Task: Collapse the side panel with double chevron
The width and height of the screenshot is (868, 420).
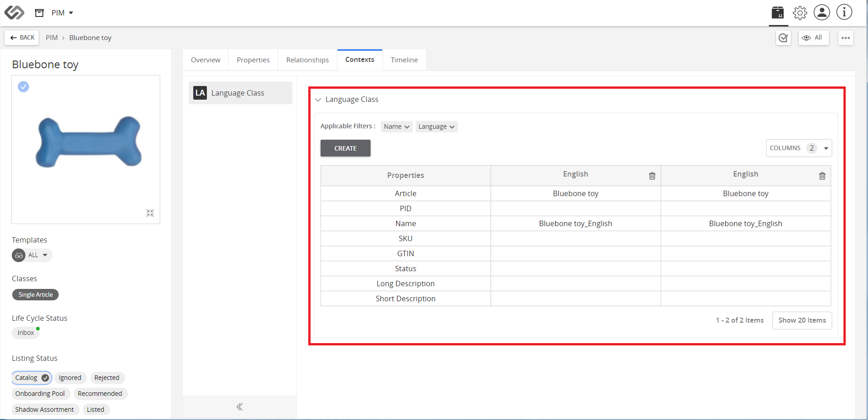Action: coord(240,407)
